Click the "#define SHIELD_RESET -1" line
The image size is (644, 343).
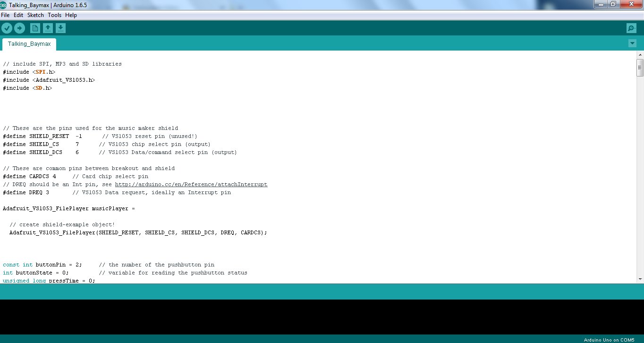click(x=100, y=136)
